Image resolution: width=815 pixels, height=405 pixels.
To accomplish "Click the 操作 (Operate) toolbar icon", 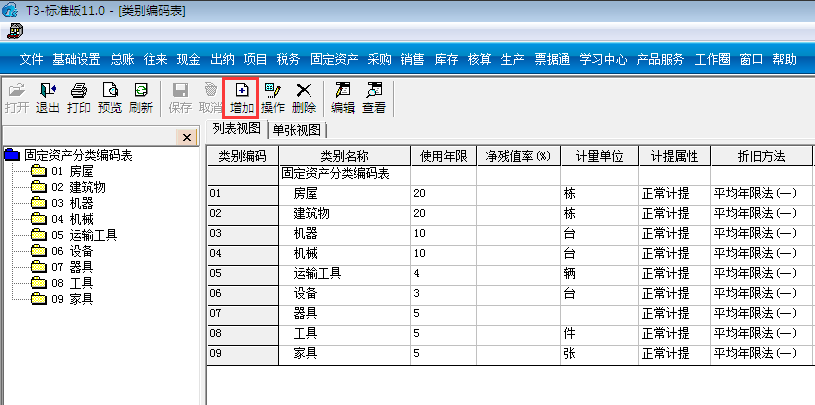I will tap(273, 97).
